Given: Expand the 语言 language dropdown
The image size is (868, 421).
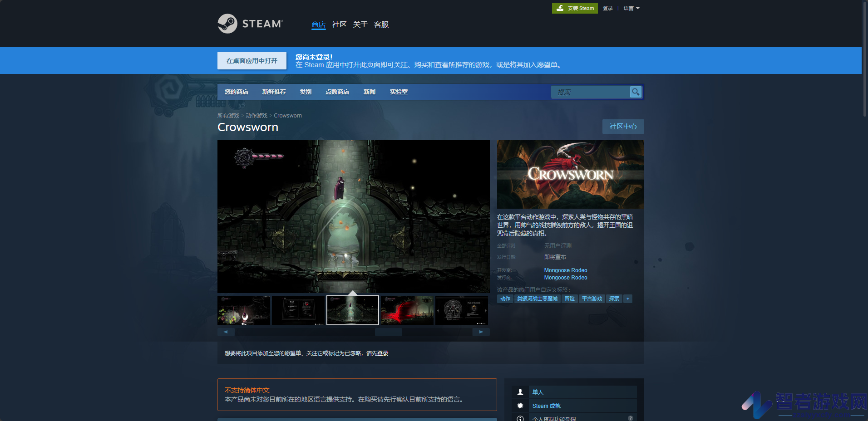Looking at the screenshot, I should (631, 8).
